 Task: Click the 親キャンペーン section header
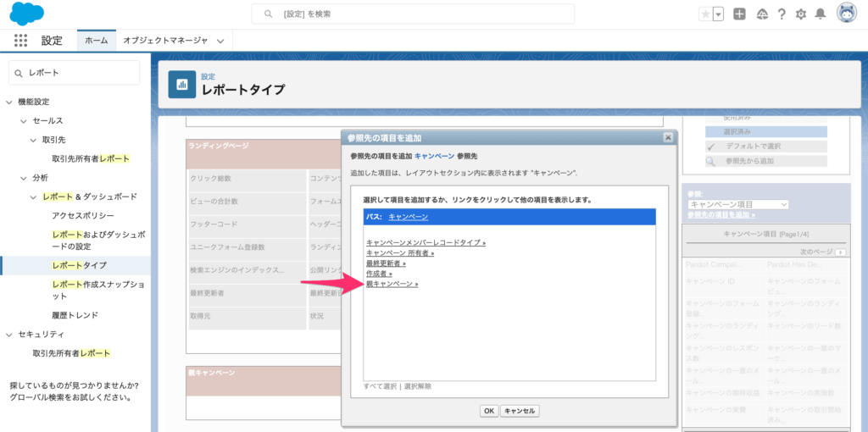tap(264, 380)
